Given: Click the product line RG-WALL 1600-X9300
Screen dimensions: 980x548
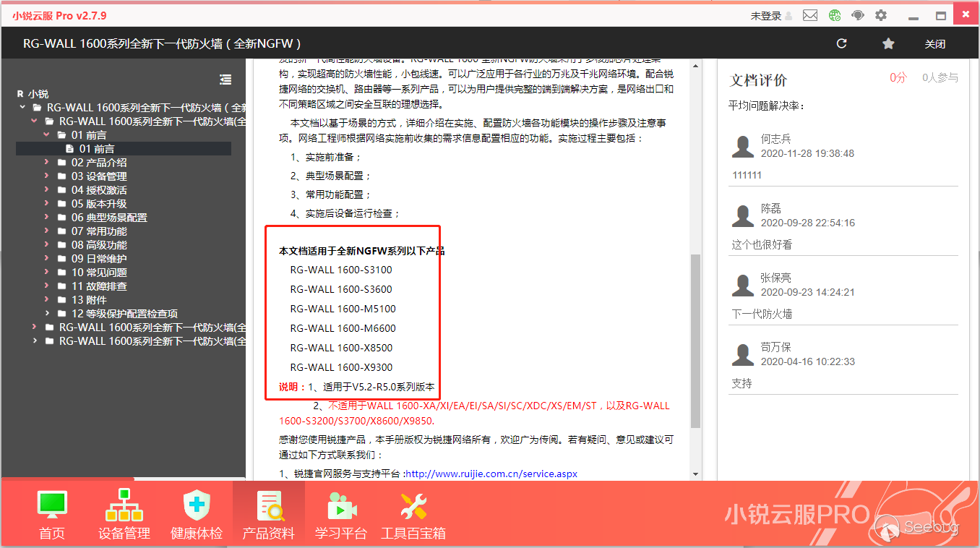Looking at the screenshot, I should pyautogui.click(x=342, y=368).
